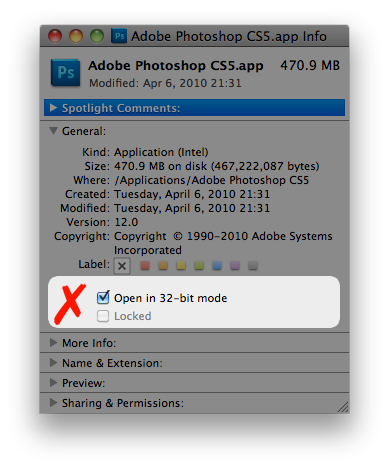Viewport: 389px width, 468px height.
Task: Expand the Sharing & Permissions section
Action: click(x=53, y=403)
